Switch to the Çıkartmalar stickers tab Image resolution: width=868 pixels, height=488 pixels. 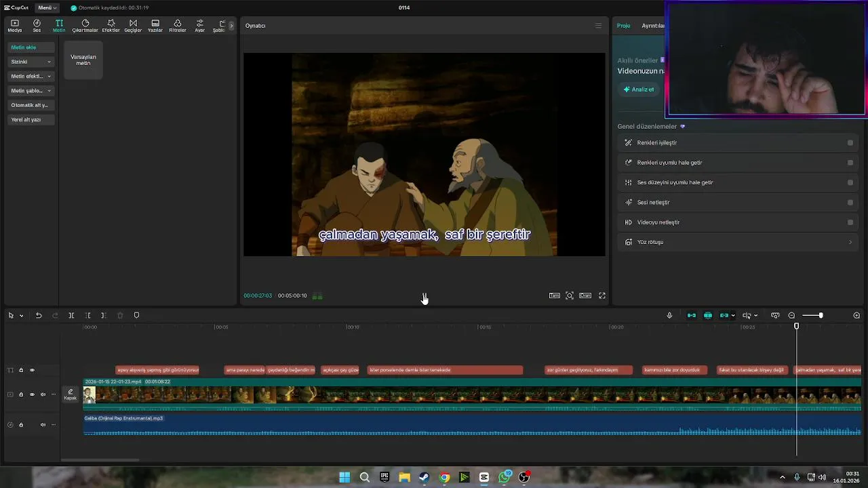[x=85, y=26]
